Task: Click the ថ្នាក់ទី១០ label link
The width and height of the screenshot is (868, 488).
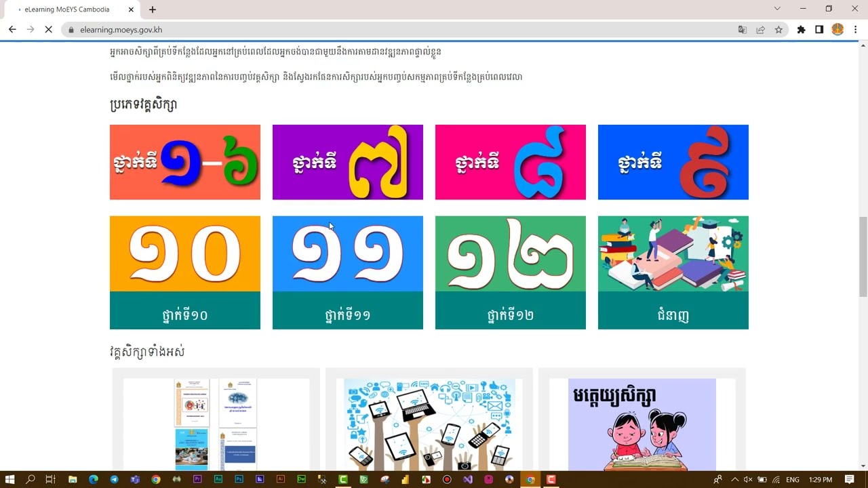Action: (x=185, y=315)
